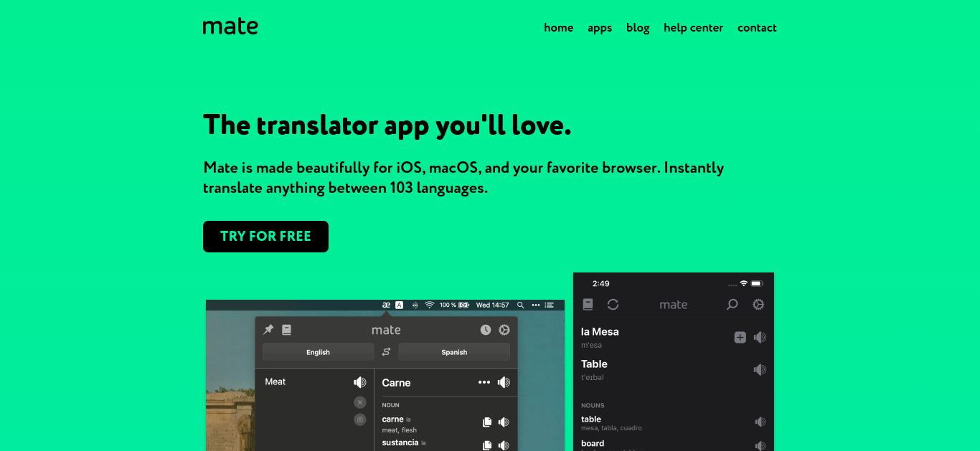The height and width of the screenshot is (451, 980).
Task: Click the mate logo in the header
Action: click(230, 27)
